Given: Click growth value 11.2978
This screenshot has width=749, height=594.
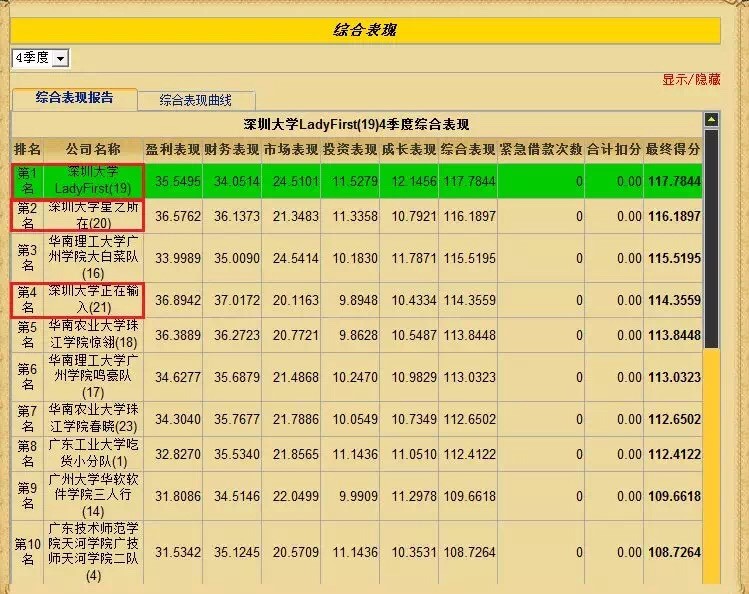Looking at the screenshot, I should 414,496.
